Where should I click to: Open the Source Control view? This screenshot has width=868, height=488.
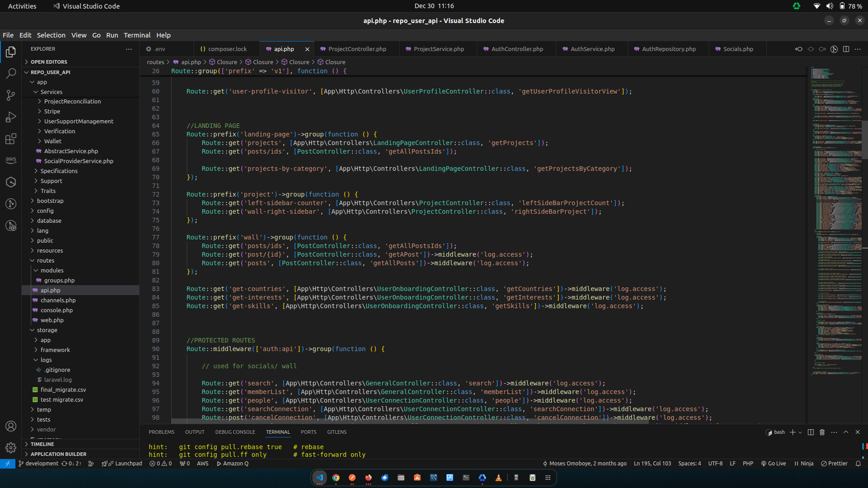pyautogui.click(x=11, y=95)
